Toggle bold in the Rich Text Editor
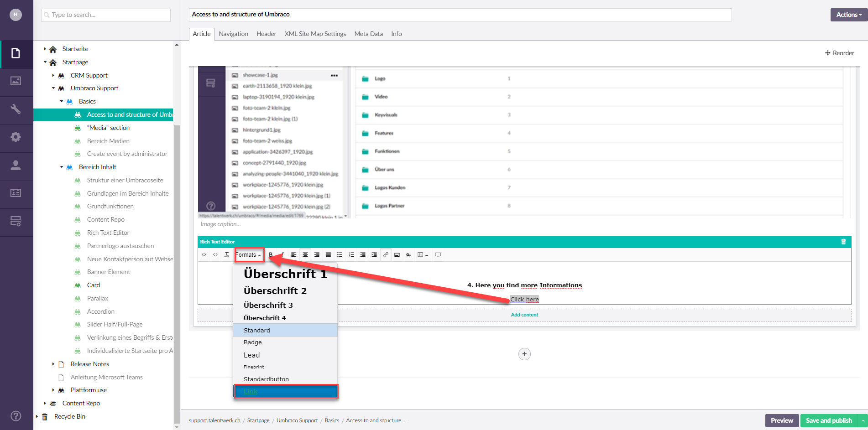This screenshot has height=430, width=868. pos(271,255)
